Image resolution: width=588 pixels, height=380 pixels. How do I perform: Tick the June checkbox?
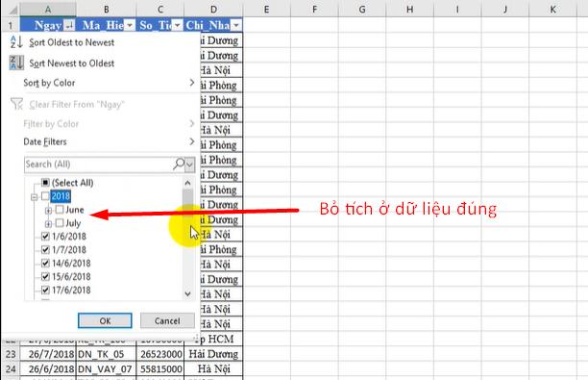[60, 210]
